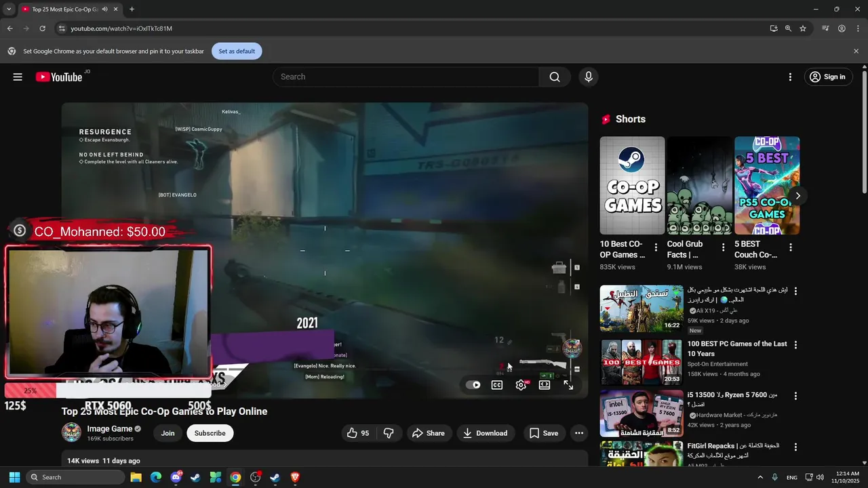Start voice search with microphone icon
The image size is (868, 488).
coord(589,77)
